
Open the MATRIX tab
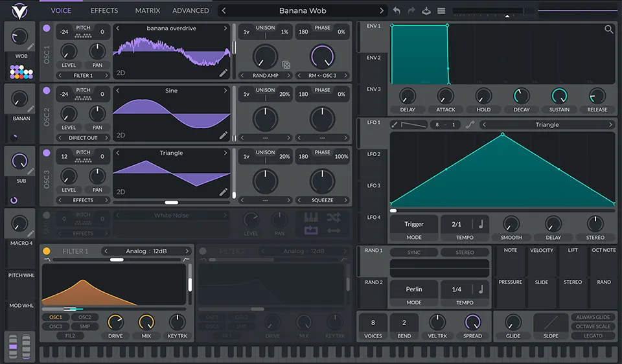(148, 11)
